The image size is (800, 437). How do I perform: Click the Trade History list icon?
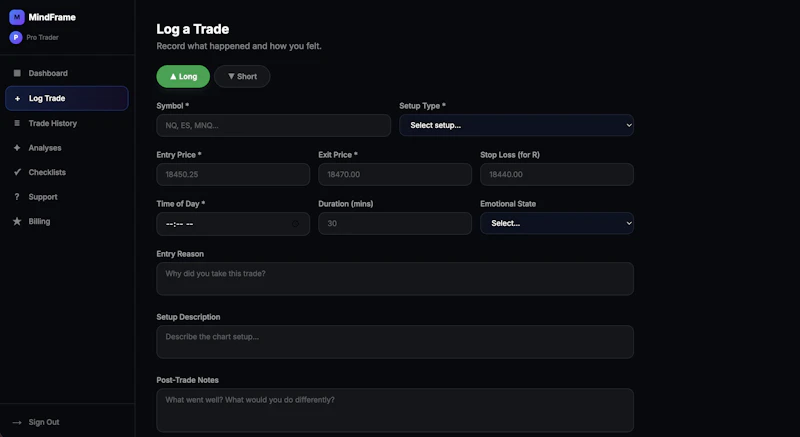(17, 123)
